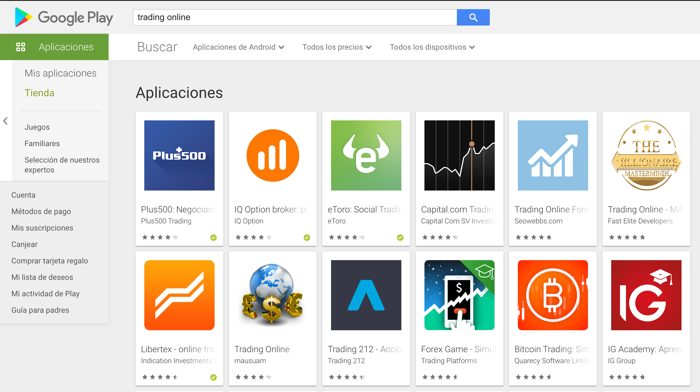Open the Libertex orange icon
700x392 pixels.
(179, 295)
